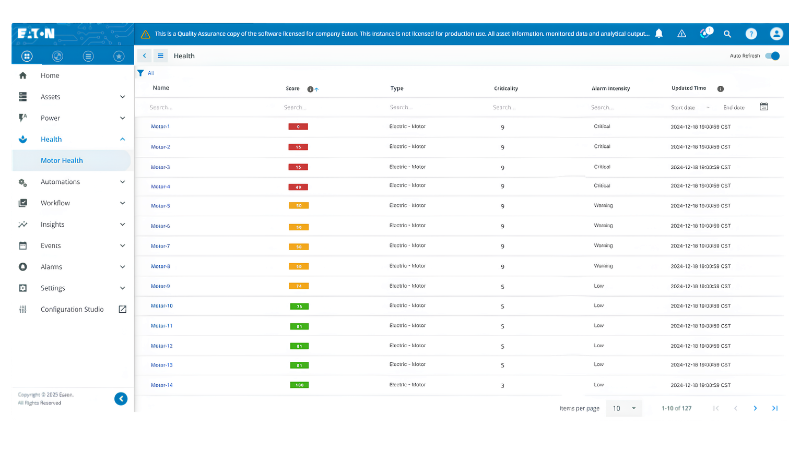
Task: Go to next page arrow
Action: [x=755, y=408]
